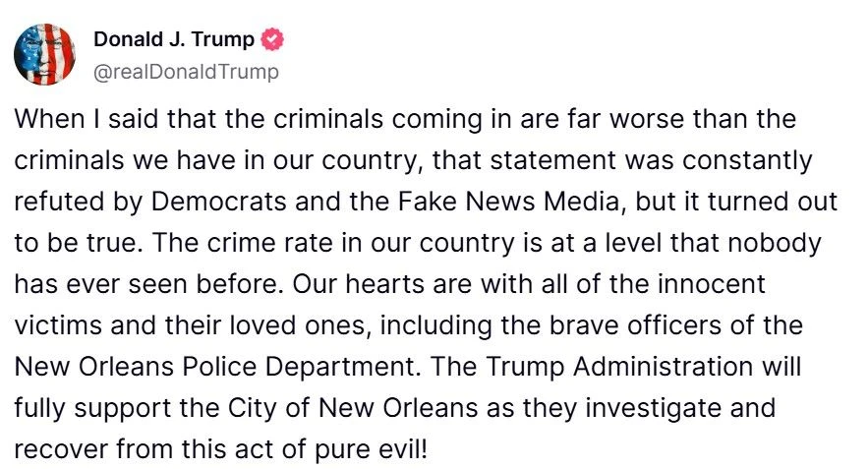Click "City of New Orleans" phrase
868x469 pixels.
(x=353, y=408)
